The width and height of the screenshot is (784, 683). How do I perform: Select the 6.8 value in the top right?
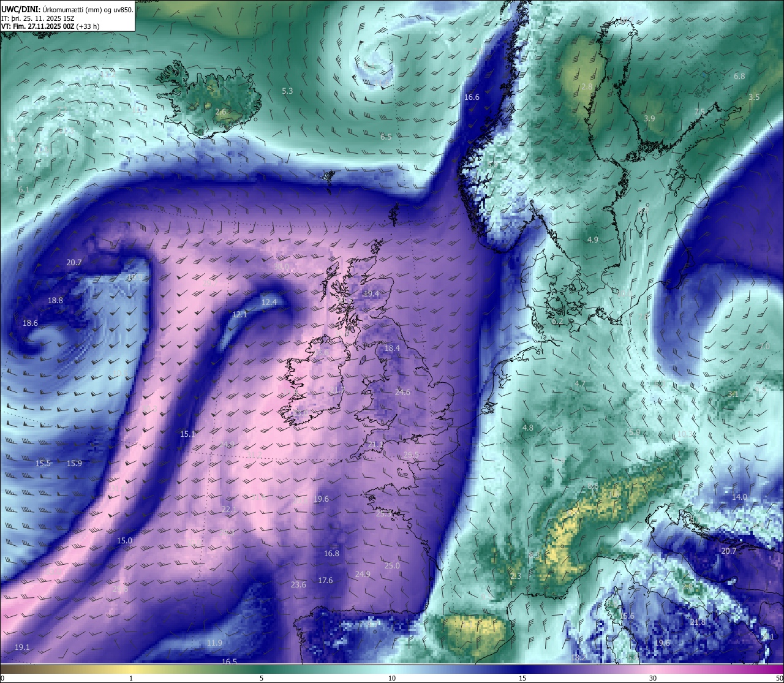(739, 77)
